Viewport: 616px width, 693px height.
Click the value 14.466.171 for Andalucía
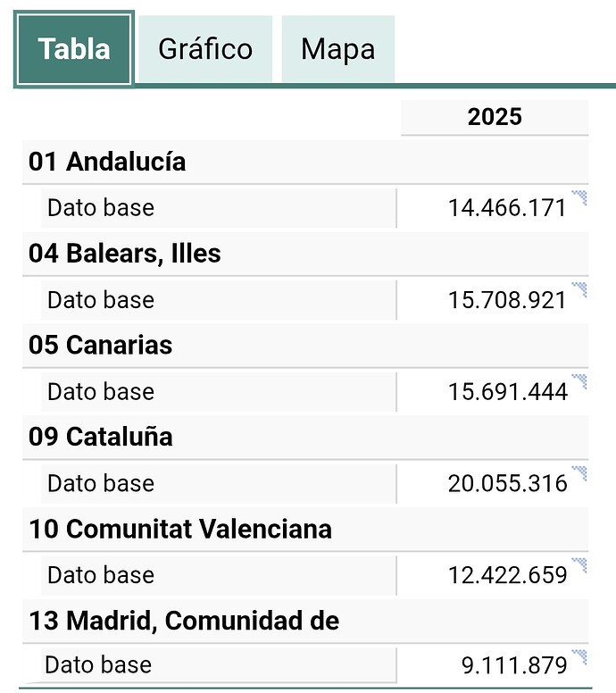click(507, 208)
